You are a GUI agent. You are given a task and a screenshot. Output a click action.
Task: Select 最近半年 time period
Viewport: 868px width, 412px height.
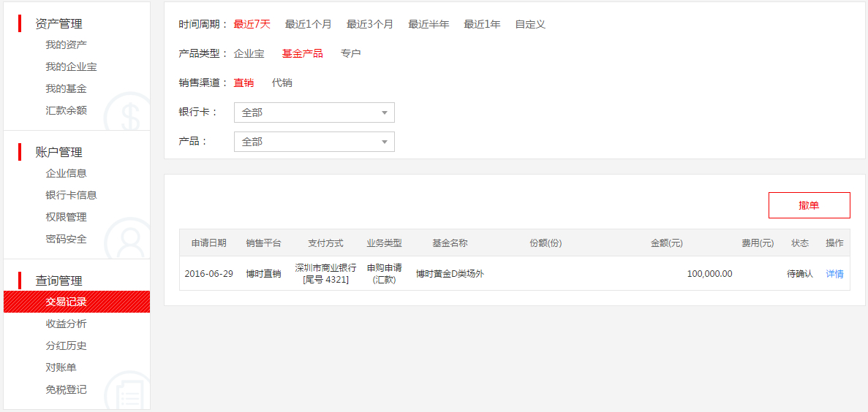tap(429, 24)
